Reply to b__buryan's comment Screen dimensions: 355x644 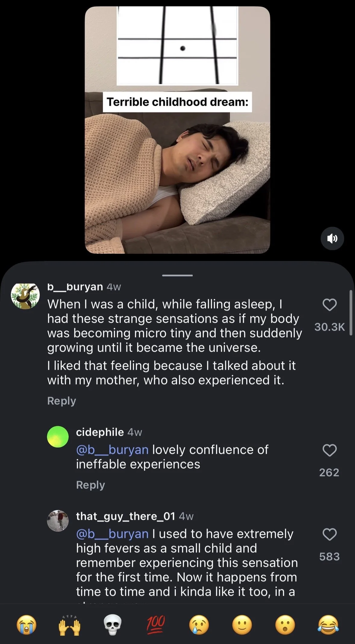[61, 401]
